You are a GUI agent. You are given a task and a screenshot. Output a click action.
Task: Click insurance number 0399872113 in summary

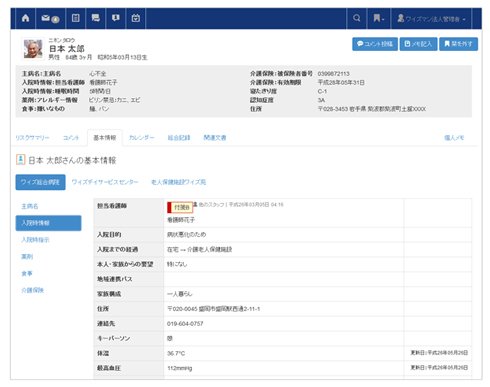[x=333, y=74]
